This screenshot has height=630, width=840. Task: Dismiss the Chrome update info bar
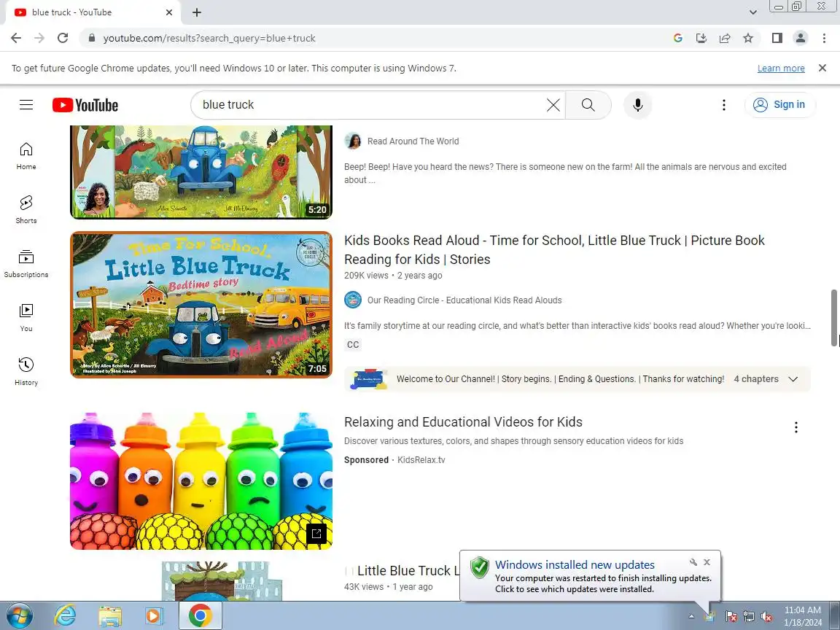tap(822, 68)
